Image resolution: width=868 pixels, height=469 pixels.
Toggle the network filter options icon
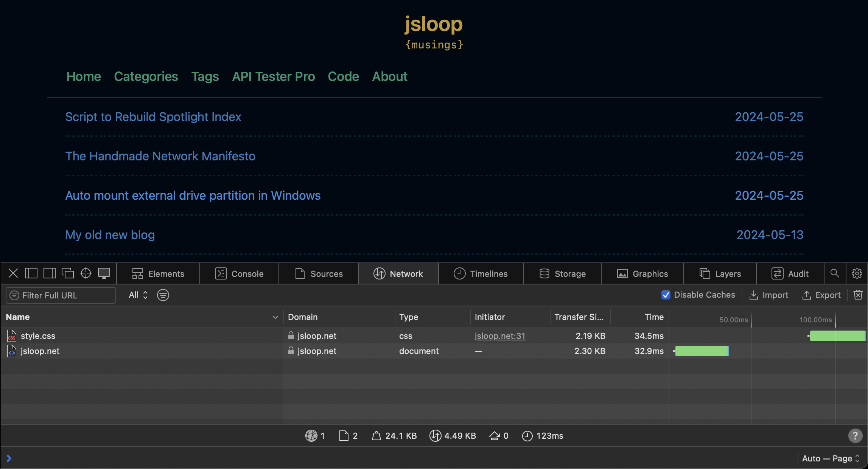pyautogui.click(x=163, y=295)
